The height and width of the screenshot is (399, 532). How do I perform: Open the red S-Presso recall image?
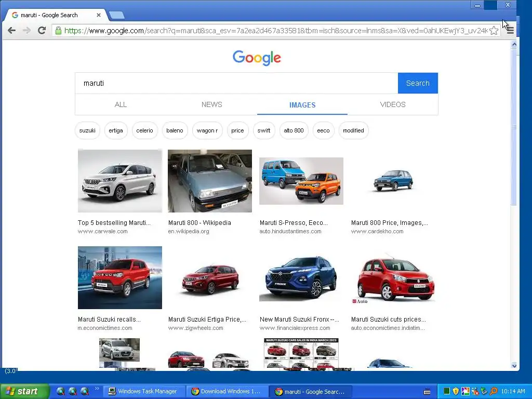pyautogui.click(x=120, y=277)
